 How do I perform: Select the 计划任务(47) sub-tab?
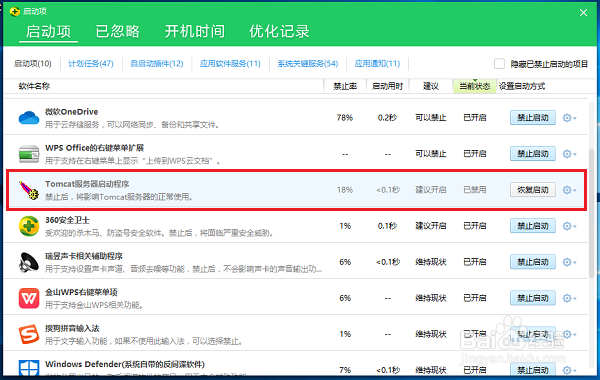tap(91, 64)
